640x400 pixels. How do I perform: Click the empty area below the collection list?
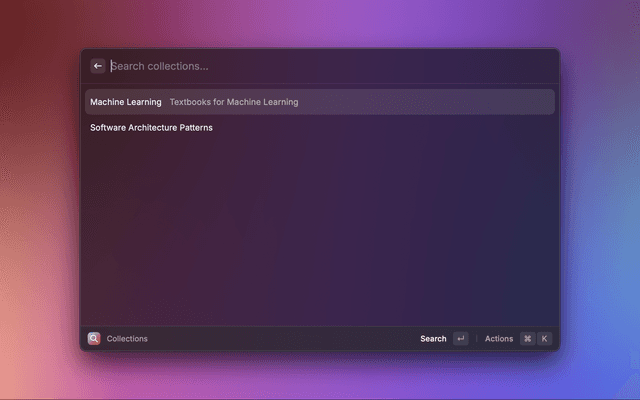click(x=320, y=230)
